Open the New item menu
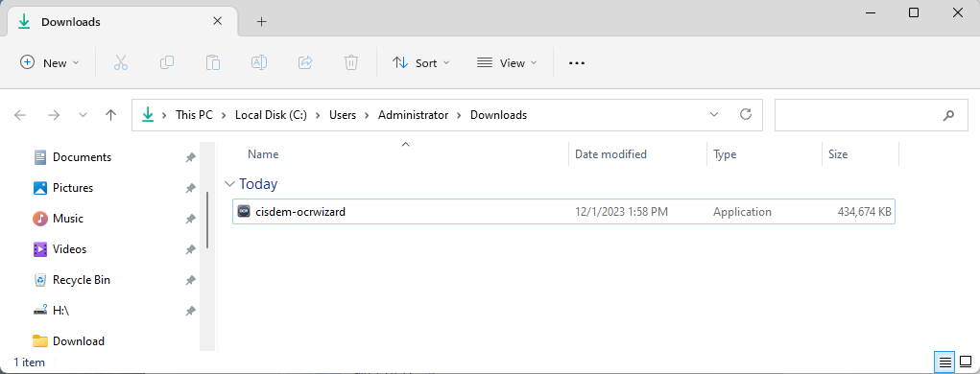The image size is (980, 374). tap(50, 62)
